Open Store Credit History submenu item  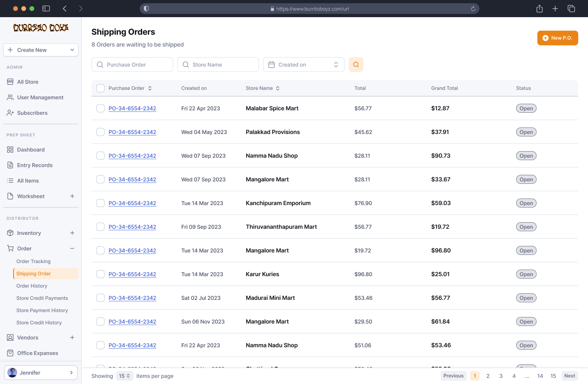click(39, 323)
